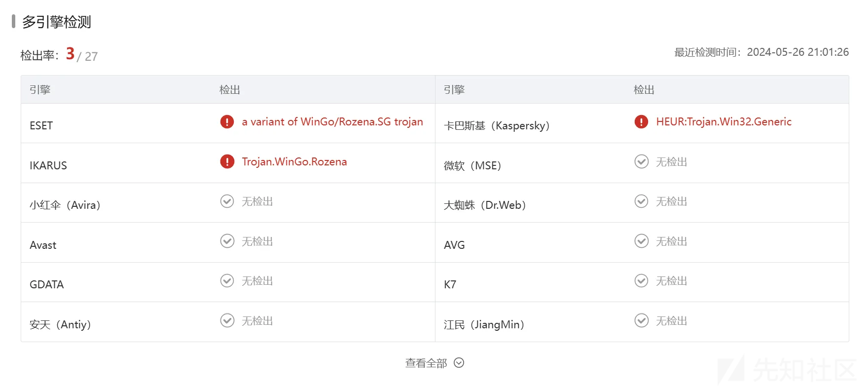
Task: Click the gray checkmark icon for K7
Action: tap(641, 281)
